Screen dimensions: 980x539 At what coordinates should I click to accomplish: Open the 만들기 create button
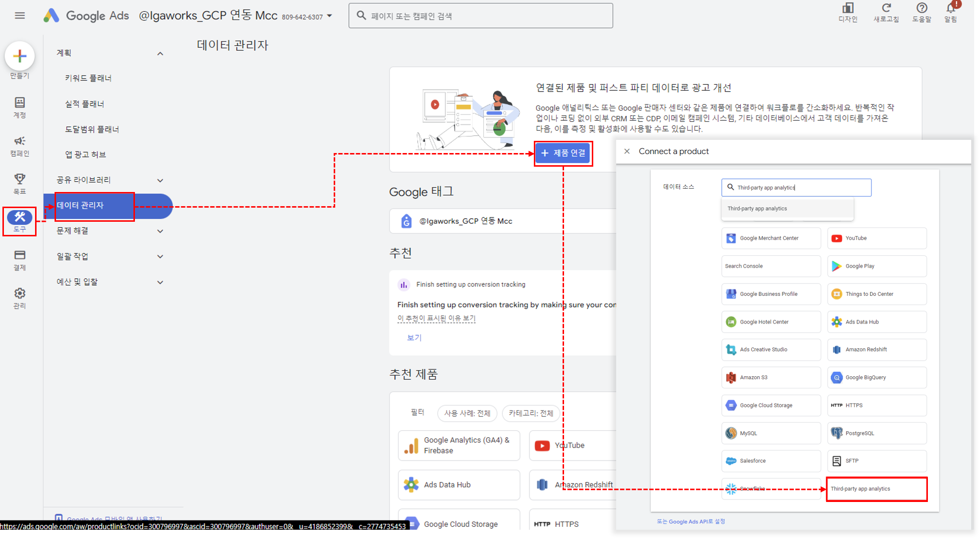coord(19,56)
